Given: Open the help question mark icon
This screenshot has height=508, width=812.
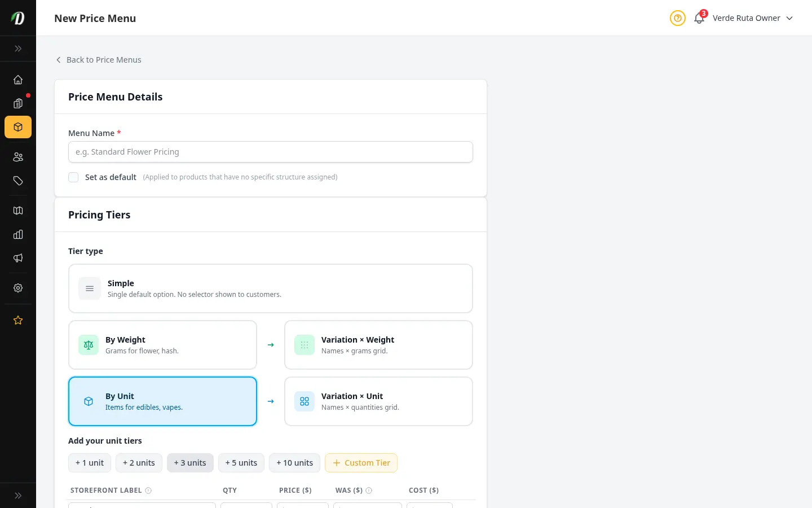Looking at the screenshot, I should click(x=678, y=18).
